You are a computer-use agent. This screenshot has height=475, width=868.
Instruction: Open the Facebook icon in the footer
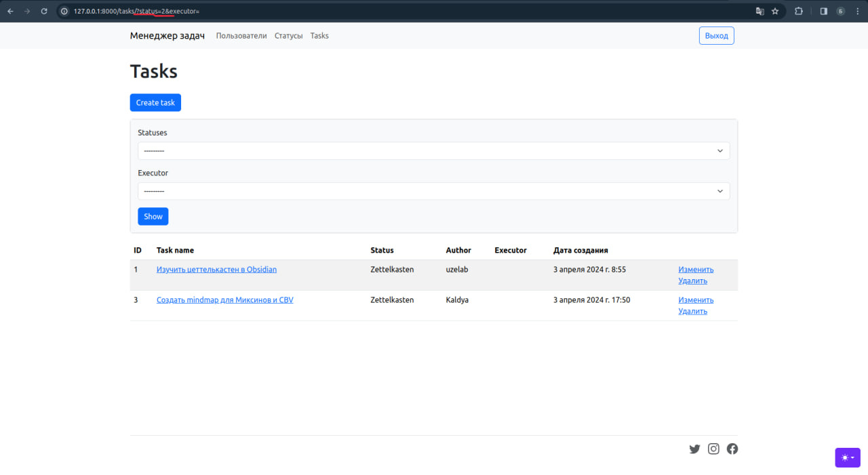tap(732, 449)
